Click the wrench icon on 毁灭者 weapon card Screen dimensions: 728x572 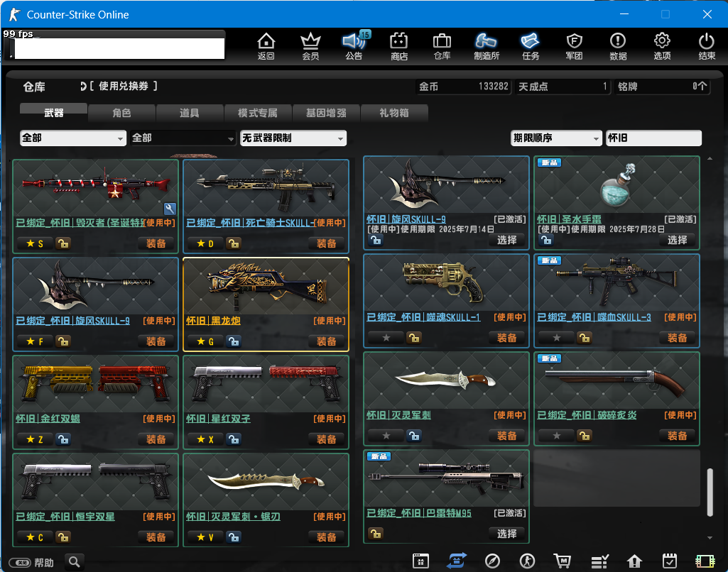170,209
